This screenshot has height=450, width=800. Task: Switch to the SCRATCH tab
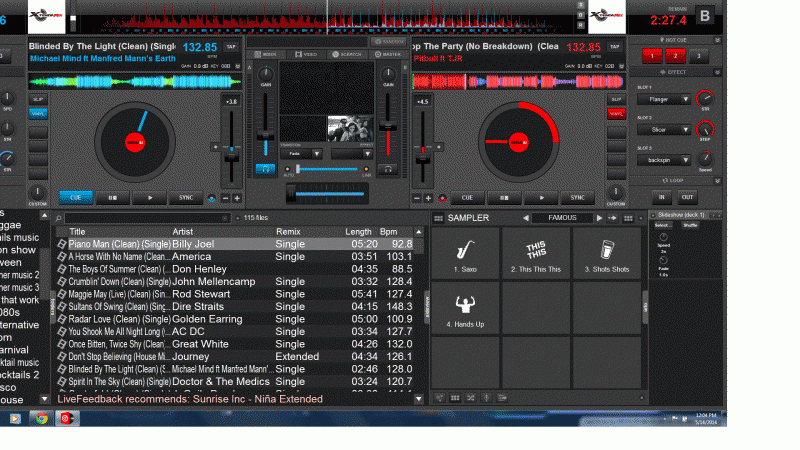[347, 54]
